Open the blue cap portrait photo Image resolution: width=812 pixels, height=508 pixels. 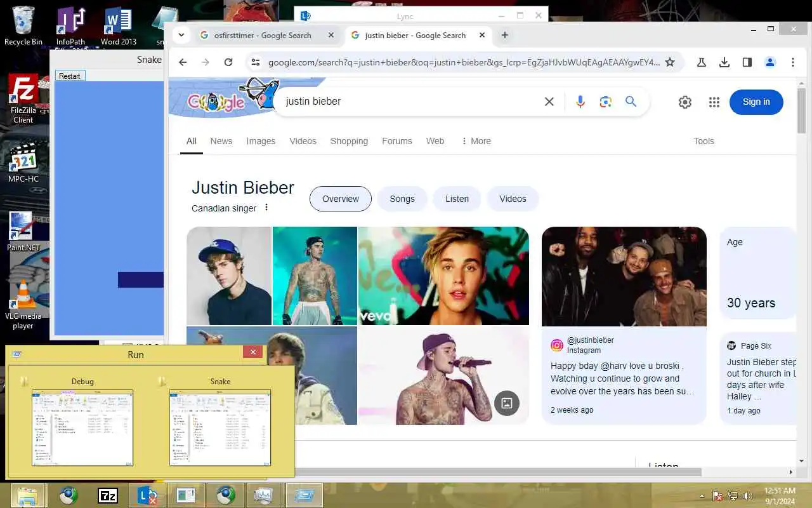point(229,276)
